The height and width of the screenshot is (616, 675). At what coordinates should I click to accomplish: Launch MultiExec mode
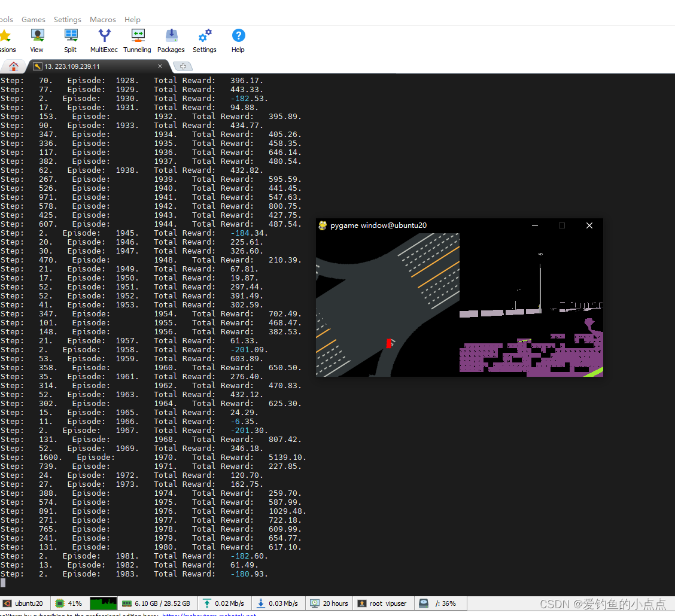pos(104,41)
